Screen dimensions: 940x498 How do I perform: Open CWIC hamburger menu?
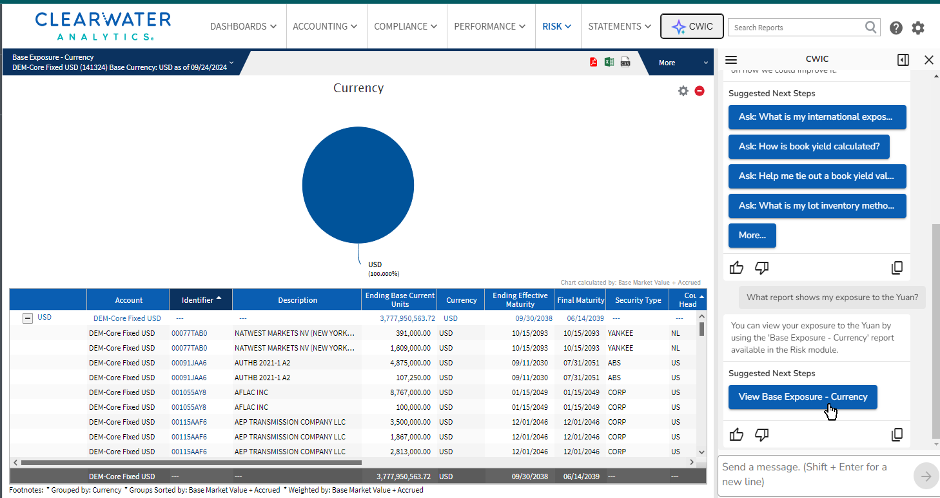pos(731,59)
